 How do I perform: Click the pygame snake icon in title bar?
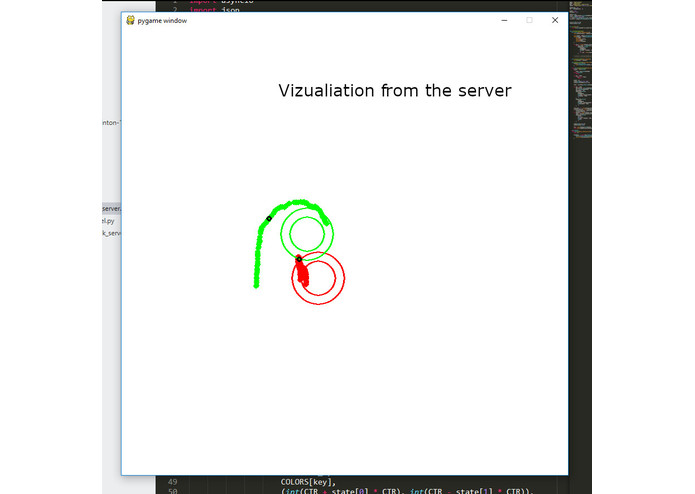click(x=130, y=20)
